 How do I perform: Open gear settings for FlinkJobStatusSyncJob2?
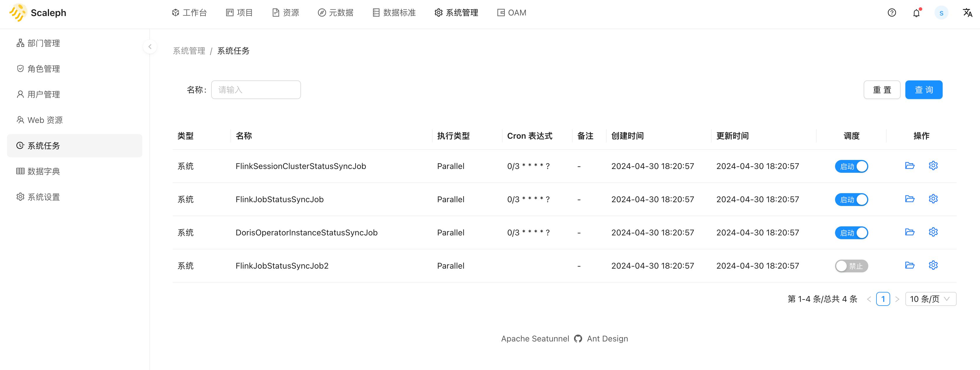coord(933,265)
